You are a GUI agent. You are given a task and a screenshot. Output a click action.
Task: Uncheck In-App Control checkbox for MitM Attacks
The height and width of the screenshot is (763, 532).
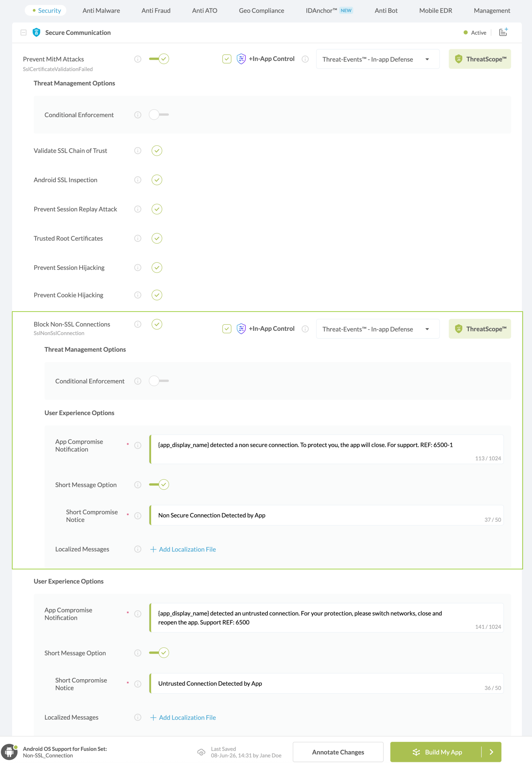point(227,59)
